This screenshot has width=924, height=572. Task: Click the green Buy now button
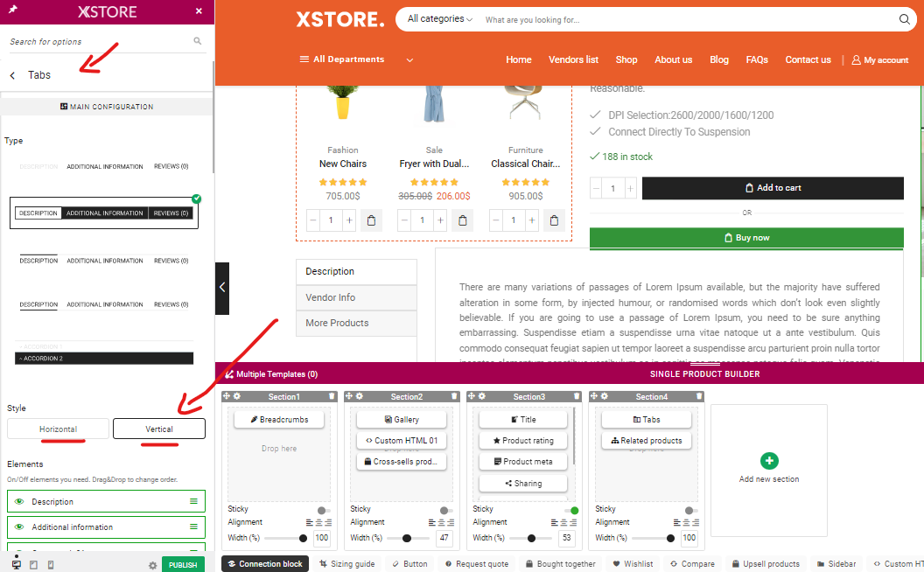[746, 238]
